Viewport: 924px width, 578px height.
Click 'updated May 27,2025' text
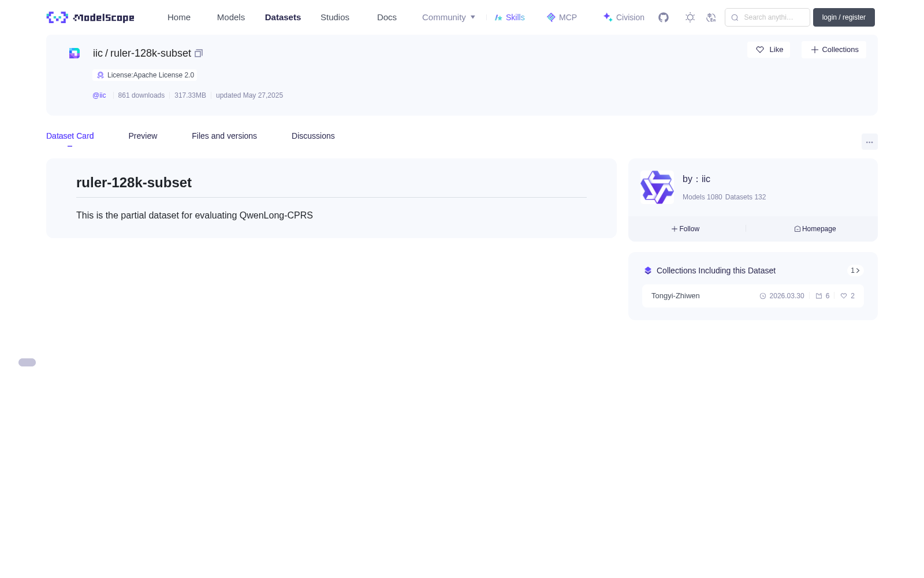point(249,95)
